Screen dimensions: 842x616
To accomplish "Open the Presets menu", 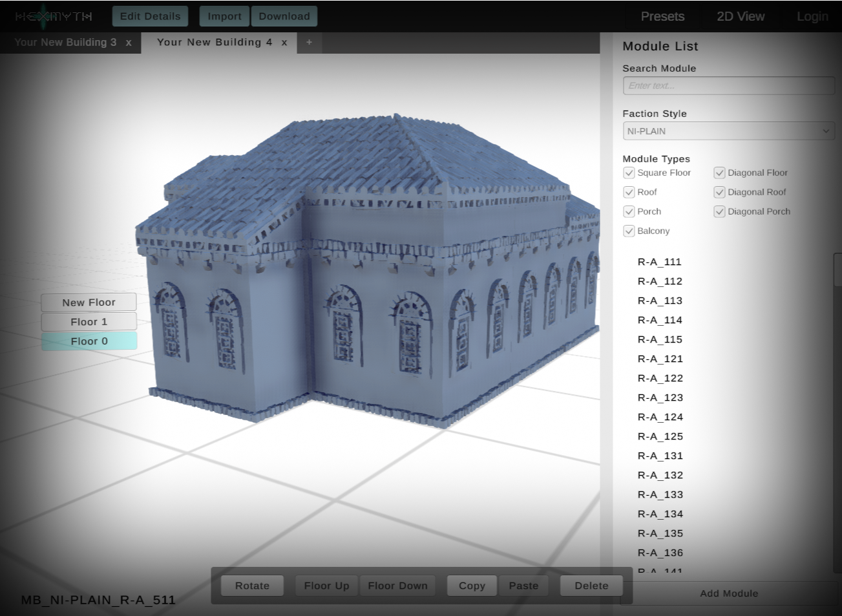I will coord(662,16).
